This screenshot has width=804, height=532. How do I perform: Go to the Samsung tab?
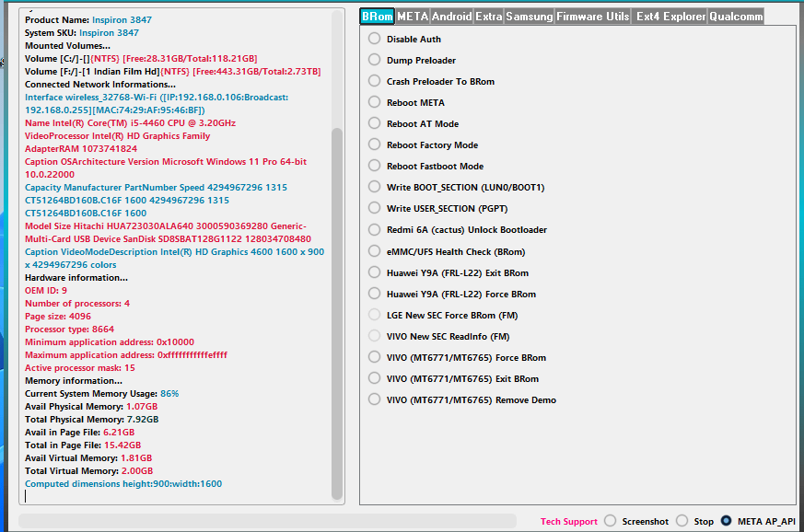point(530,17)
